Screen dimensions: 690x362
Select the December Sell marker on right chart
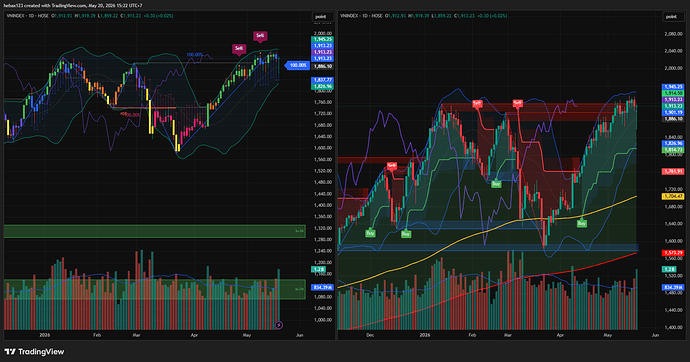coord(392,166)
